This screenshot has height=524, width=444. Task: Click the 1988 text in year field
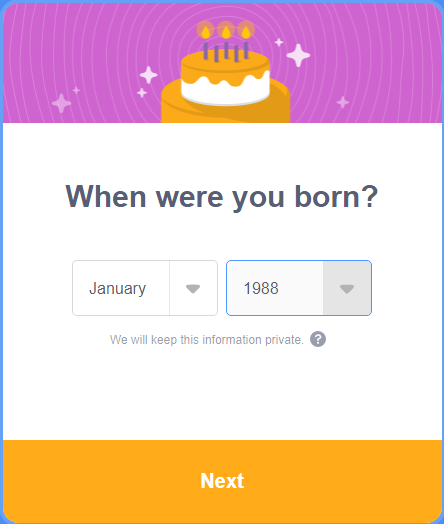[x=261, y=288]
